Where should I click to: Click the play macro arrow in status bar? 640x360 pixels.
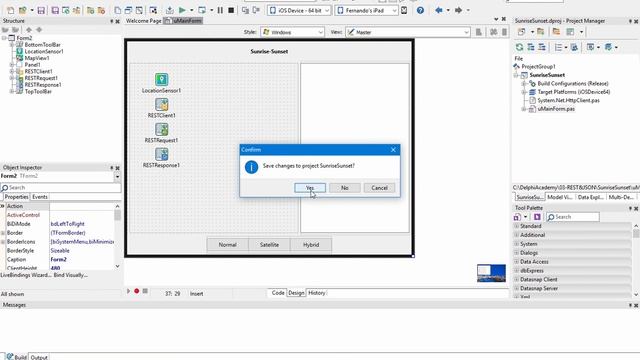tap(128, 291)
